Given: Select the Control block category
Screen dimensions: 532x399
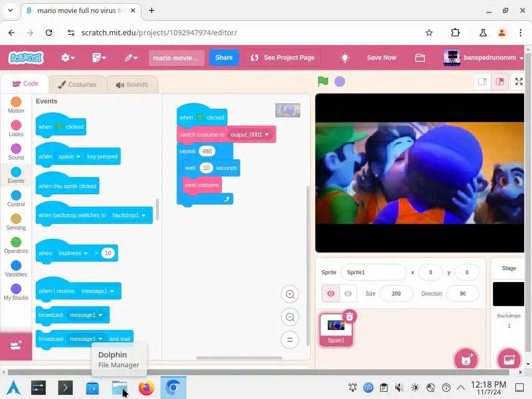Looking at the screenshot, I should click(x=16, y=199).
